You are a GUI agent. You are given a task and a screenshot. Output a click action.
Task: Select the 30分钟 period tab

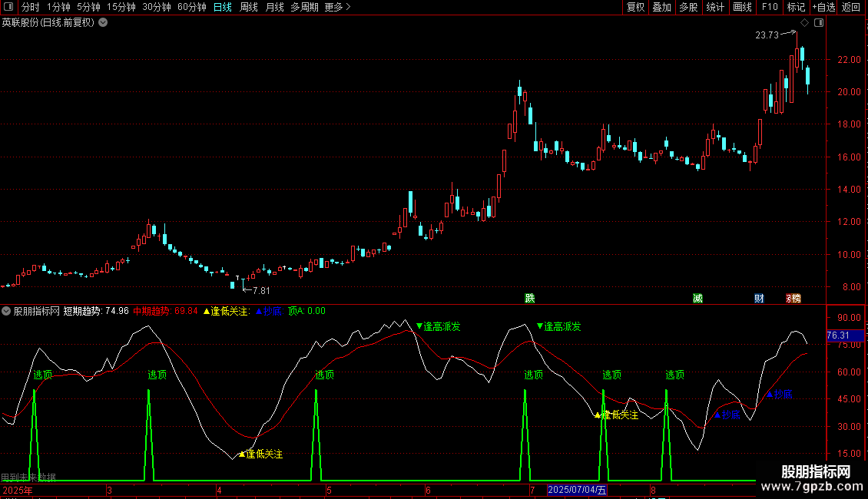(x=157, y=7)
